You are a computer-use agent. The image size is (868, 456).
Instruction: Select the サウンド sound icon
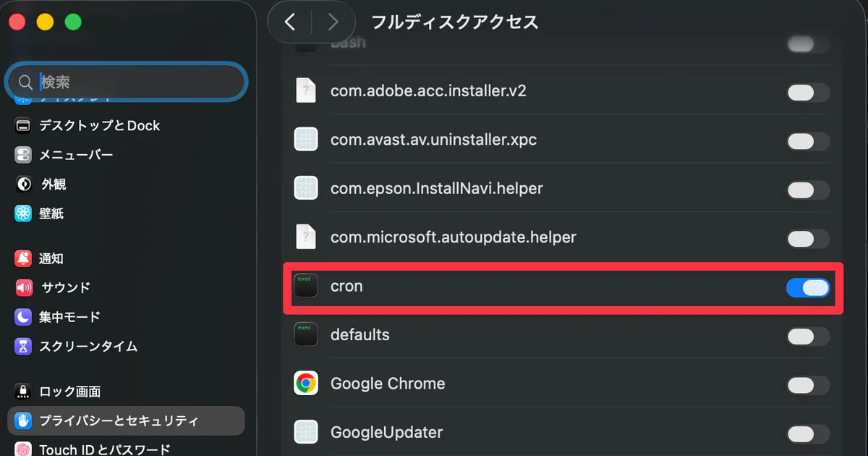pos(24,287)
